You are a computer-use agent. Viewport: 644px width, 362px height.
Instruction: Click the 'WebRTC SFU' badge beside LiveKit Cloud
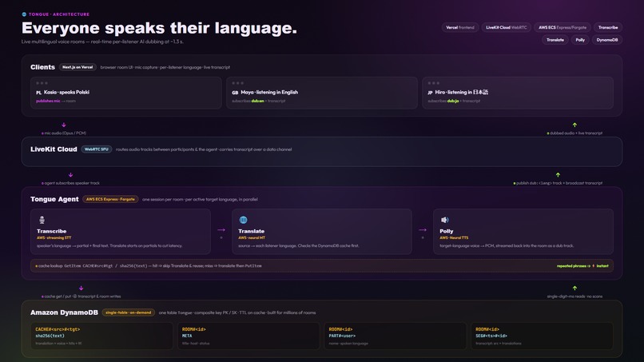[97, 149]
